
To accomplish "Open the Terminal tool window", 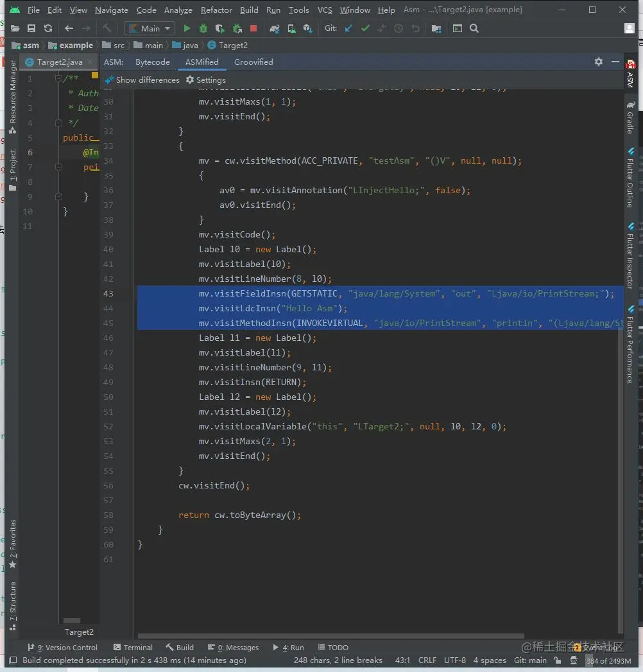I will [133, 648].
